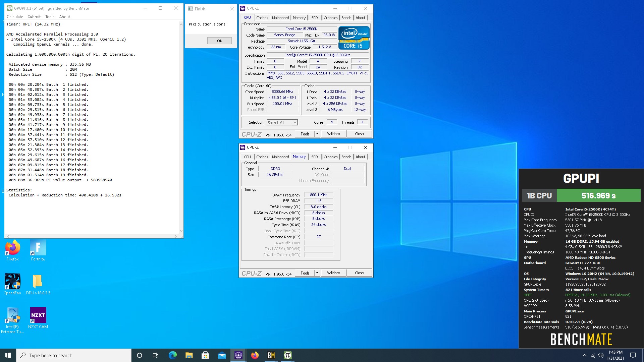Switch to Caches tab in top CPU-Z
644x362 pixels.
coord(262,18)
